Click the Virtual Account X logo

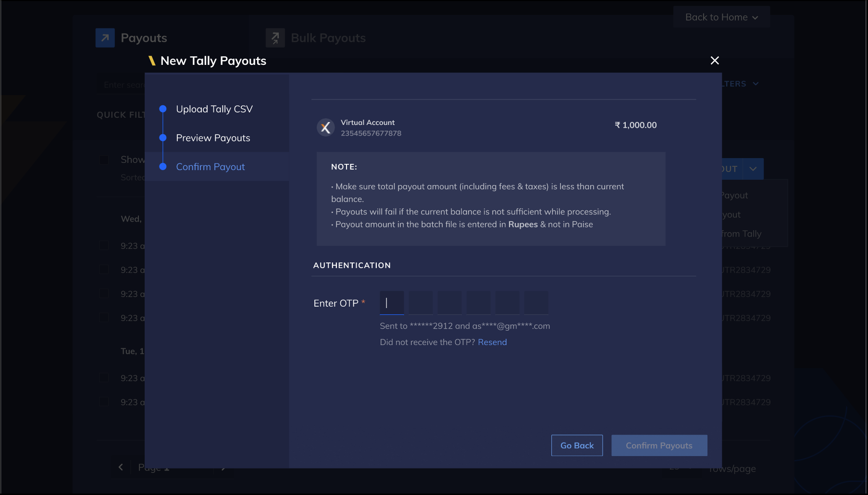click(x=326, y=127)
